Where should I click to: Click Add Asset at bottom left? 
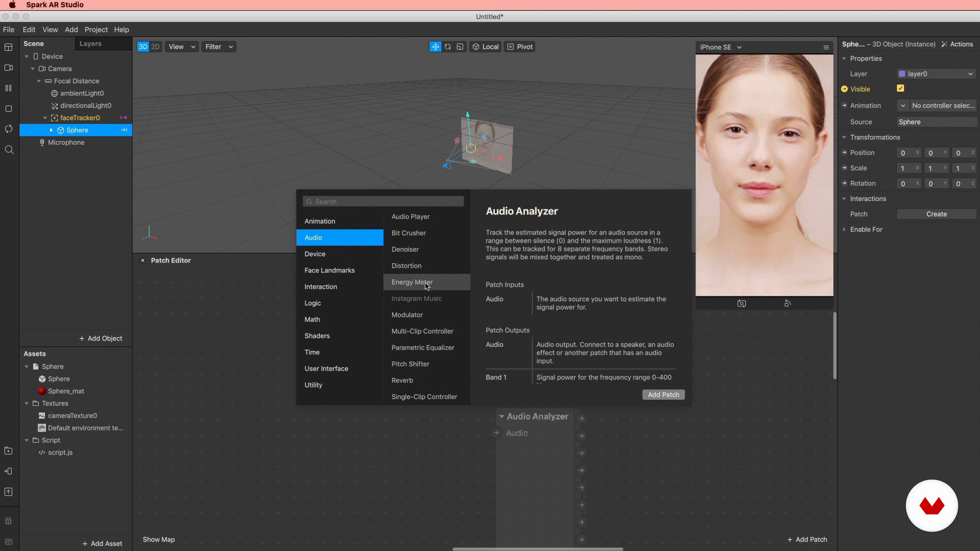(x=102, y=544)
